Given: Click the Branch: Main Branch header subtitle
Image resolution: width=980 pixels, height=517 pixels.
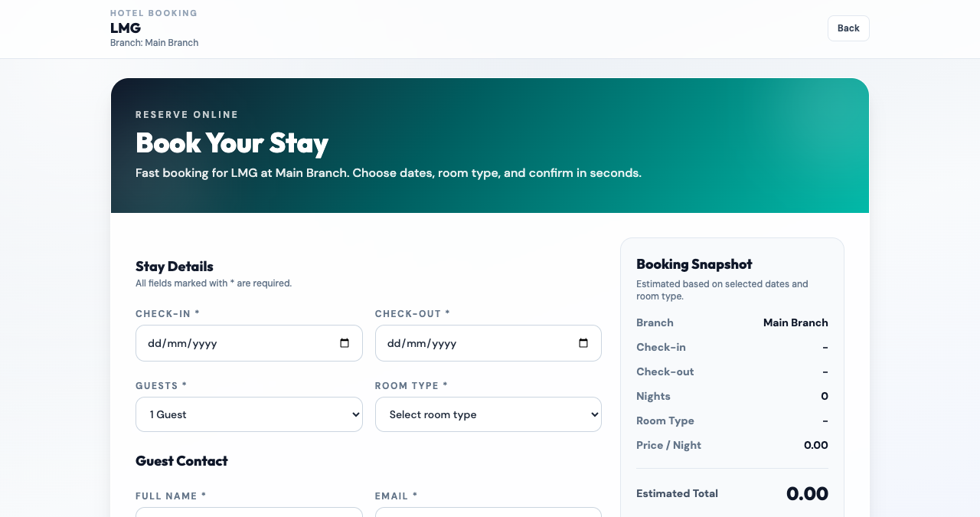Looking at the screenshot, I should [154, 43].
